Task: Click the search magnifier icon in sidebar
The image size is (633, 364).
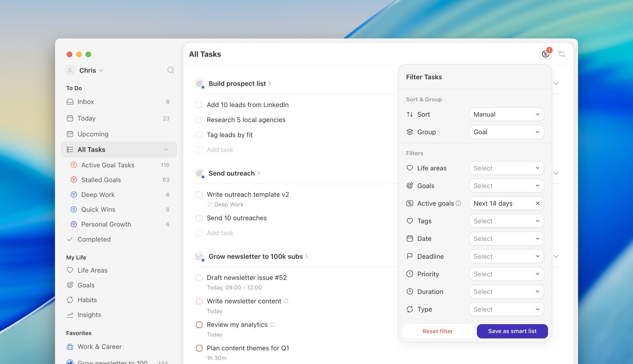Action: tap(171, 70)
